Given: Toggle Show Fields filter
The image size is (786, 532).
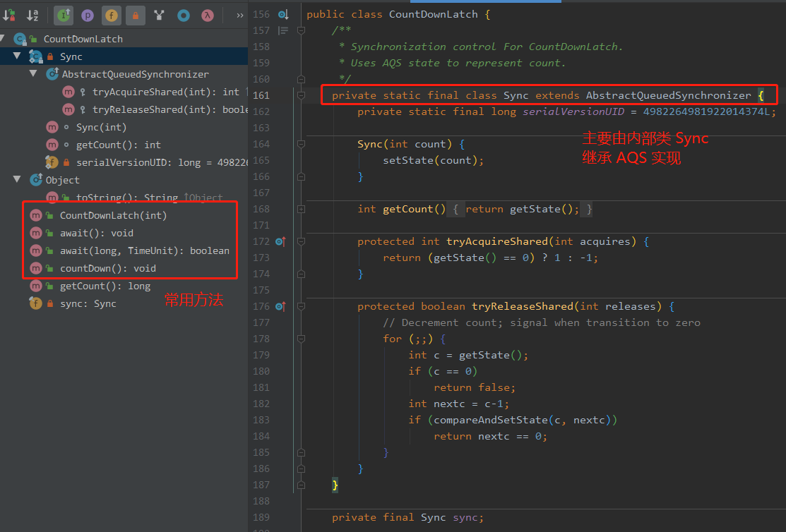Looking at the screenshot, I should tap(111, 15).
